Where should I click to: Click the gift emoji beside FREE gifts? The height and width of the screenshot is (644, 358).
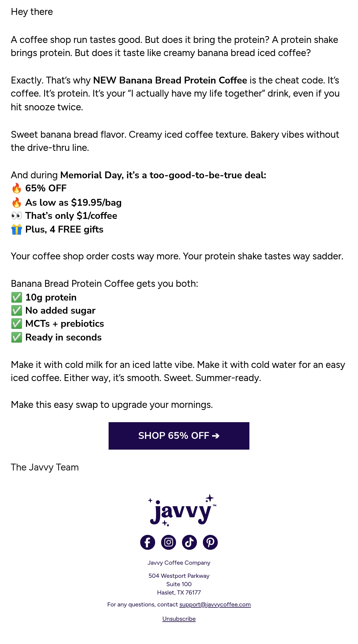17,229
